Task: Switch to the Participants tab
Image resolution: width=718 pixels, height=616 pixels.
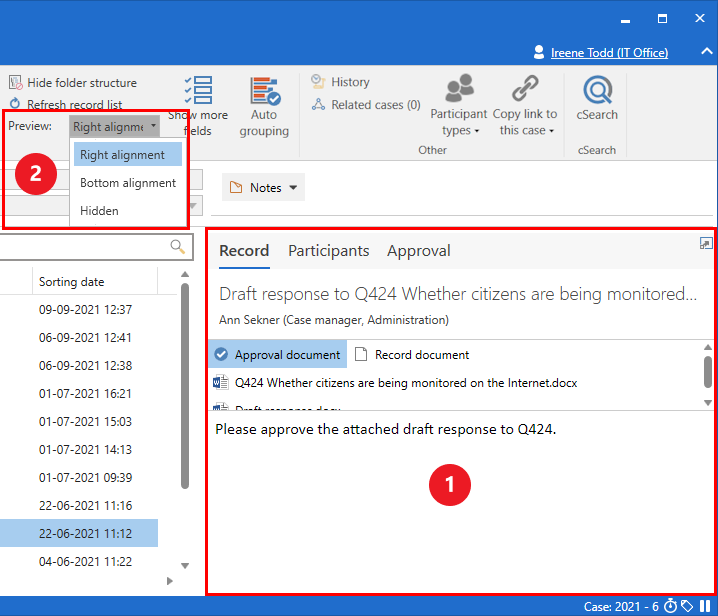Action: point(328,251)
